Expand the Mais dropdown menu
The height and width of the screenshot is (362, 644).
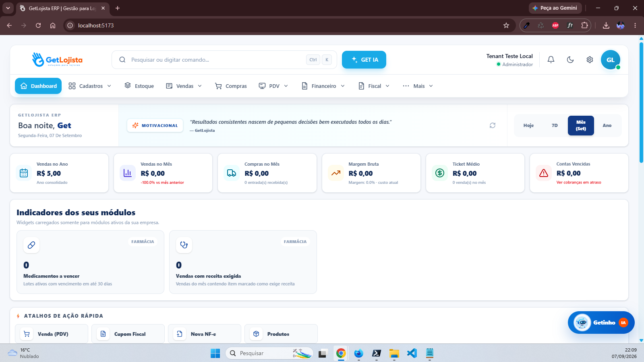click(x=418, y=86)
